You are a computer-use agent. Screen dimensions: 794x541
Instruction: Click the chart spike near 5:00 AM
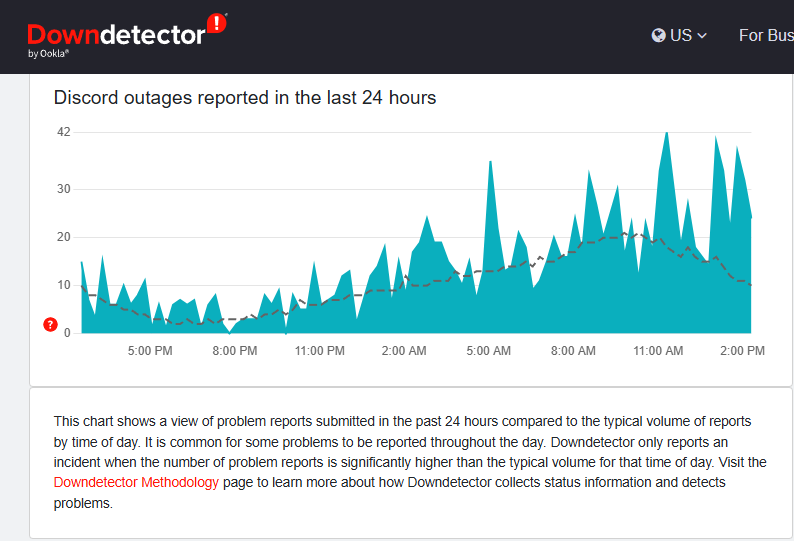490,163
